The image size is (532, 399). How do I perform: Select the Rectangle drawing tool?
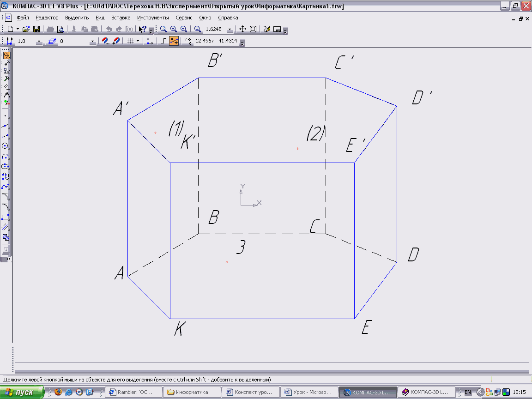pyautogui.click(x=6, y=217)
